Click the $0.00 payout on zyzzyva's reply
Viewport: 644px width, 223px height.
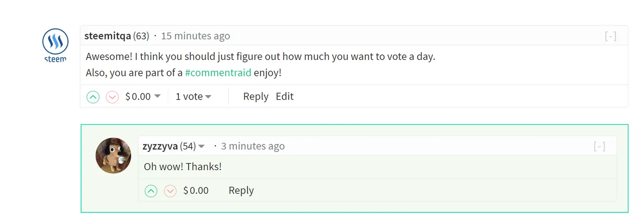coord(196,191)
